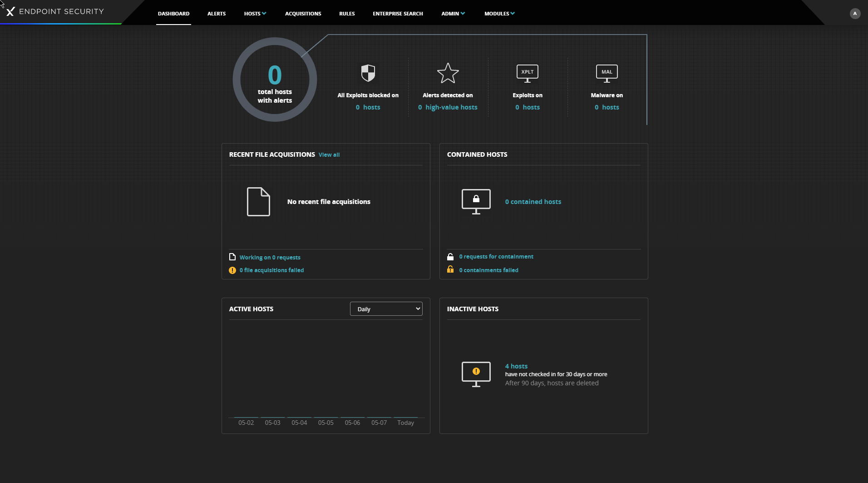The height and width of the screenshot is (483, 868).
Task: Open the Rules tab
Action: (347, 14)
